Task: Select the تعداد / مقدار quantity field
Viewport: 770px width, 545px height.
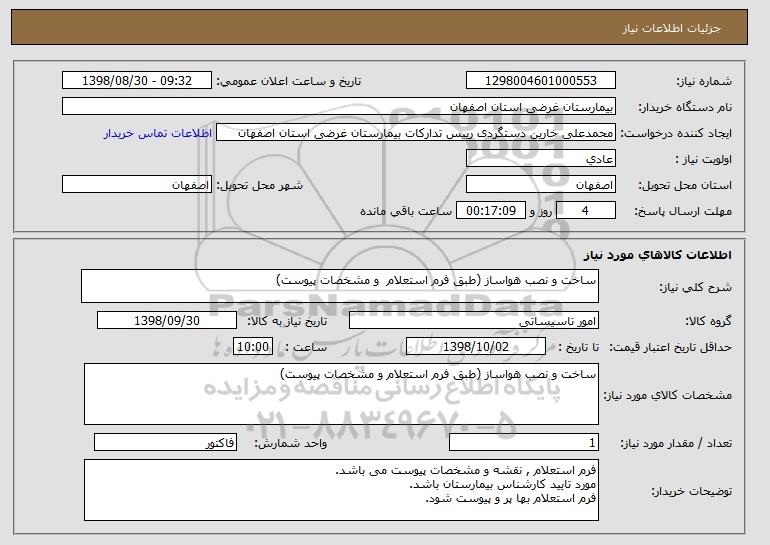Action: coord(524,443)
